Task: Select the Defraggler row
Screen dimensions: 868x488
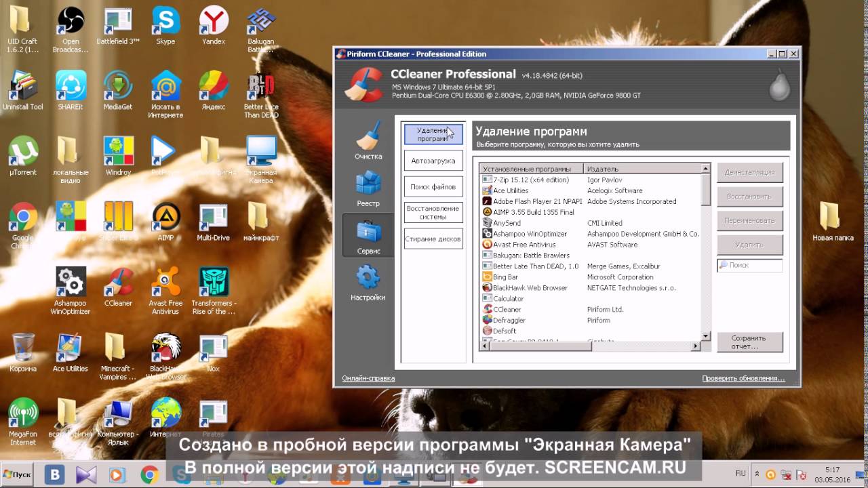Action: pos(590,320)
